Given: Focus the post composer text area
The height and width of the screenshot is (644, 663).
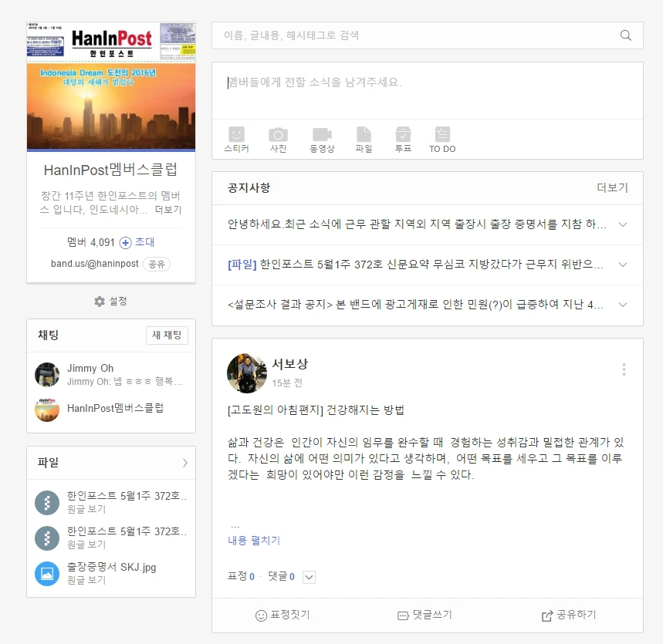Looking at the screenshot, I should click(x=427, y=91).
